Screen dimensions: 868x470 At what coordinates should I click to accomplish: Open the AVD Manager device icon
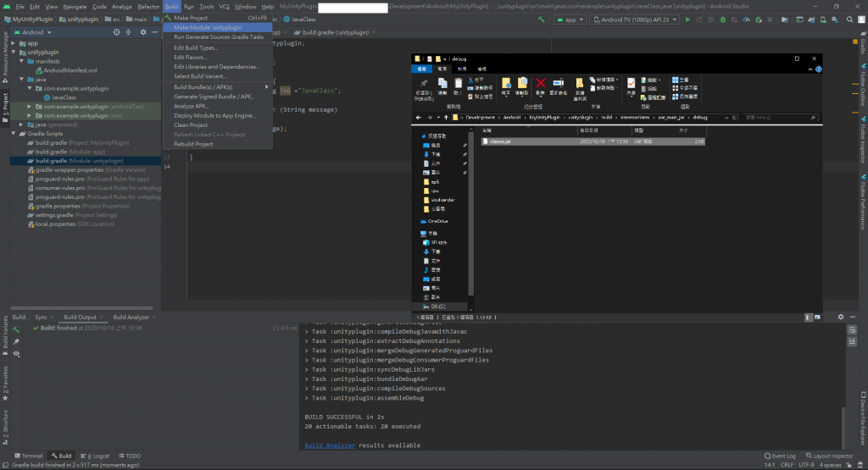point(823,19)
